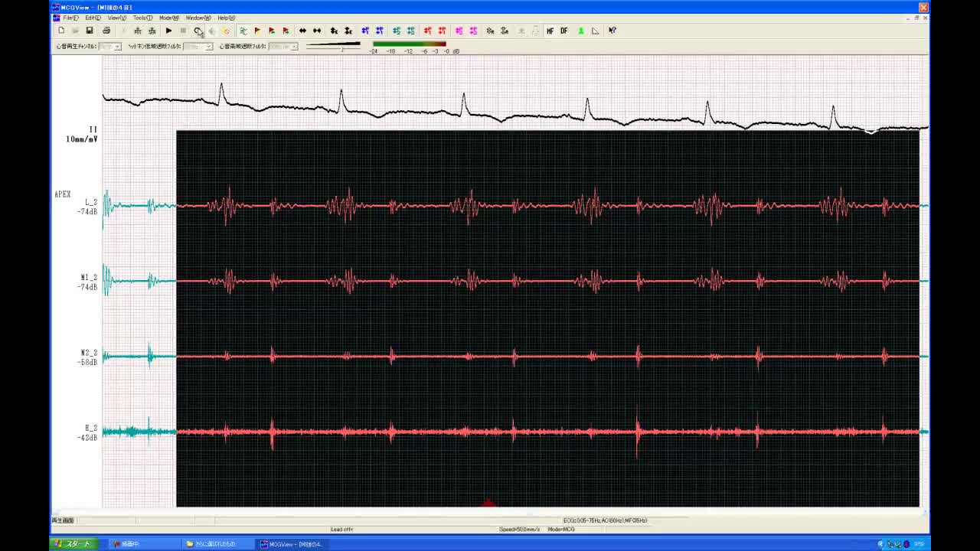Toggle the DF filter button

pos(564,31)
